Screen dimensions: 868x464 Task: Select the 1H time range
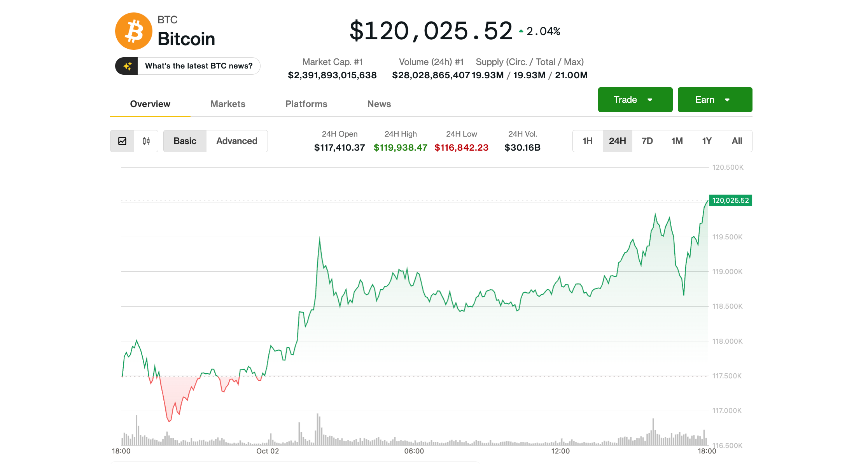[x=587, y=141]
